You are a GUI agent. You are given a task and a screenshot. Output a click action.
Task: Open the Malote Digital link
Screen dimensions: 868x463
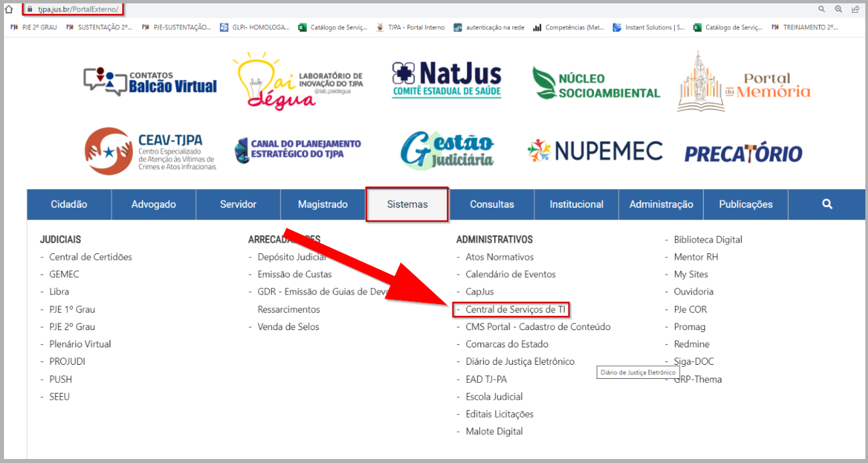tap(494, 432)
